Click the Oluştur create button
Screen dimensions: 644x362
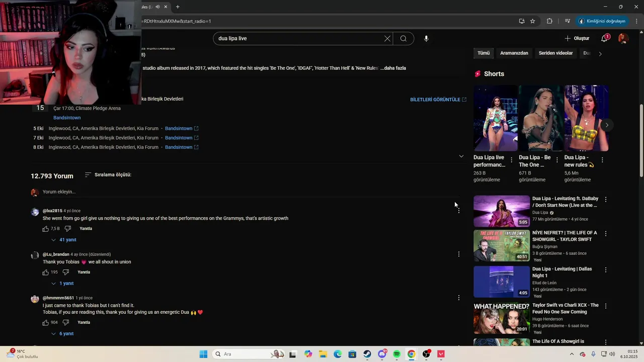tap(577, 39)
